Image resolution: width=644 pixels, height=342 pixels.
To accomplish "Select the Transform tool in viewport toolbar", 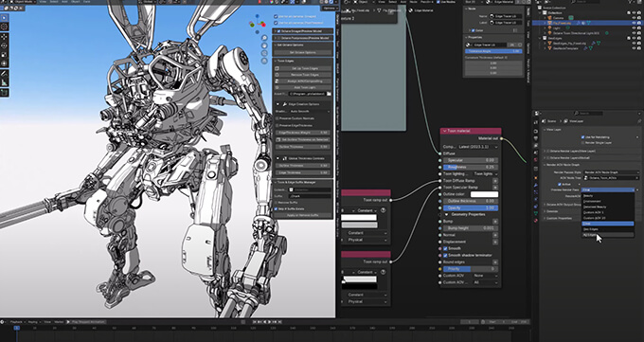I will 4,63.
